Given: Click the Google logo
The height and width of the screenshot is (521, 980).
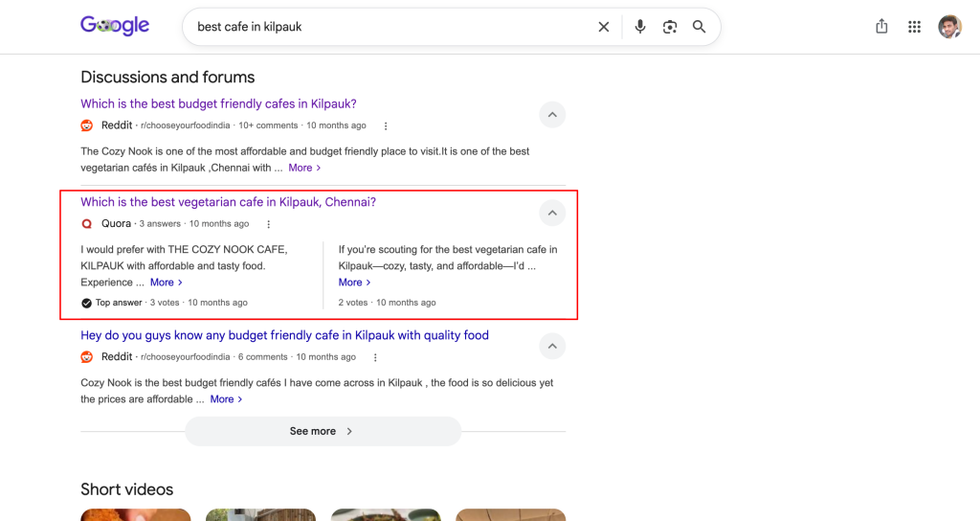Looking at the screenshot, I should [115, 26].
